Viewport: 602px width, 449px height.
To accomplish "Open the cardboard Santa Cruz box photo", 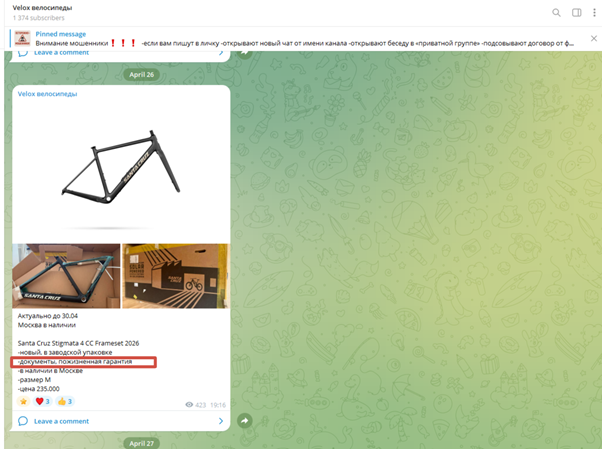I will [x=176, y=276].
